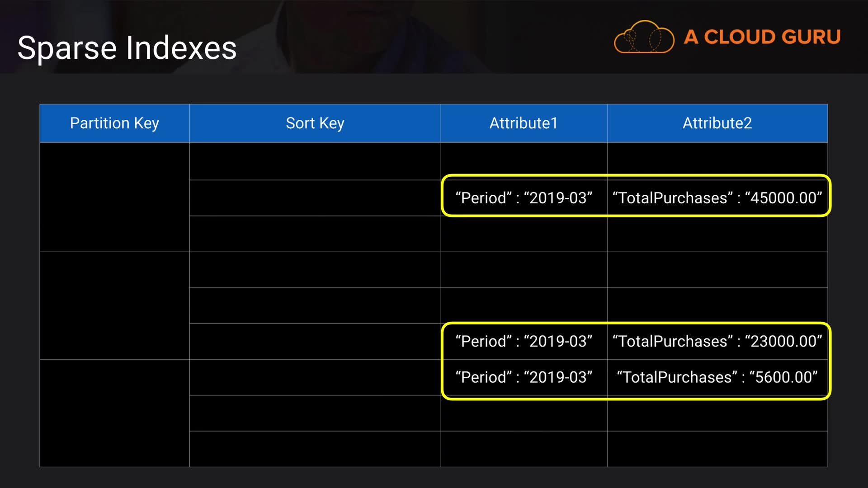This screenshot has height=488, width=868.
Task: Click the Attribute2 column header
Action: pyautogui.click(x=717, y=123)
